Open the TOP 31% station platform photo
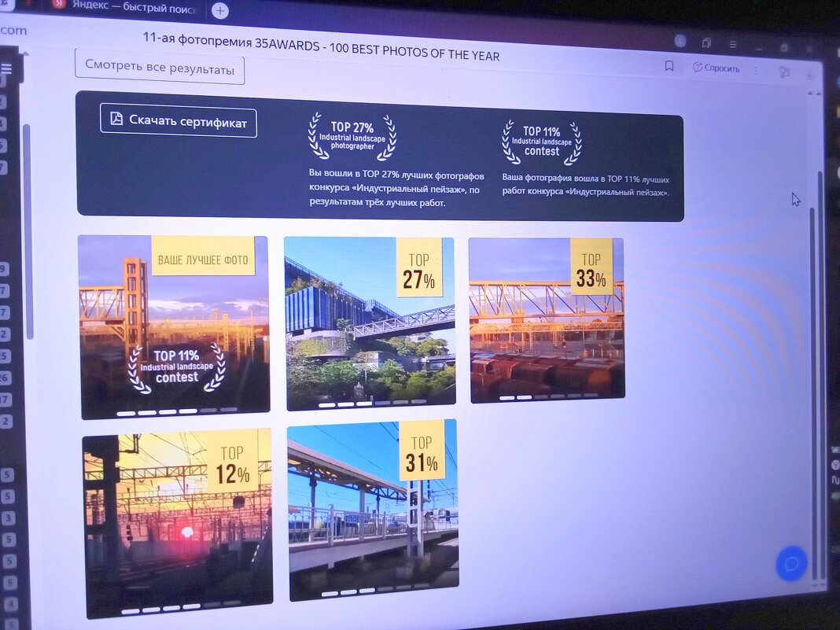The height and width of the screenshot is (630, 840). click(373, 509)
